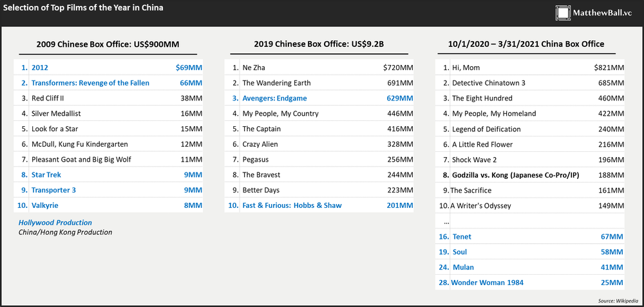Select 'Pegasus' in 2019 list
Viewport: 644px width, 307px height.
coord(256,160)
